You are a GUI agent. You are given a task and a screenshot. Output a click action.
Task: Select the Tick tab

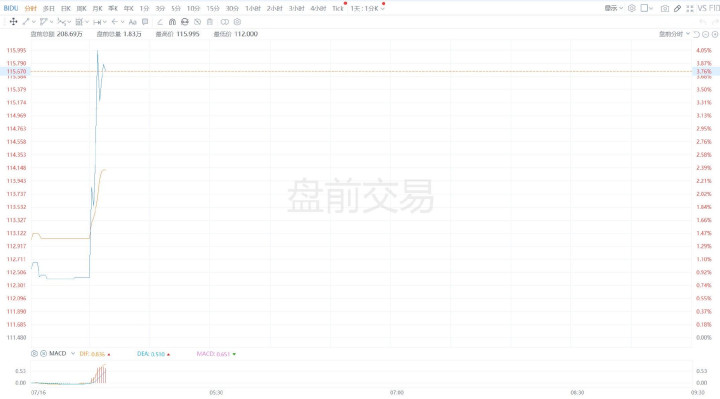(338, 8)
